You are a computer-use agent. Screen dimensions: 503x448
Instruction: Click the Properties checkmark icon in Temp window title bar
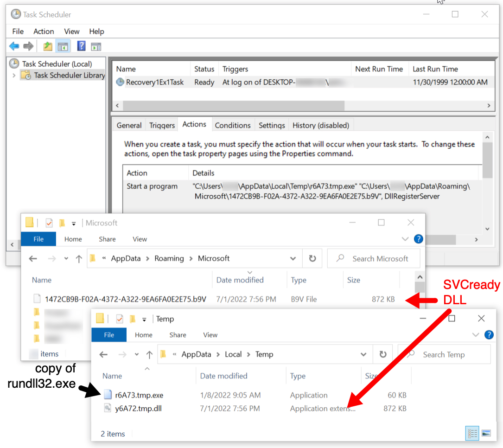coord(120,319)
